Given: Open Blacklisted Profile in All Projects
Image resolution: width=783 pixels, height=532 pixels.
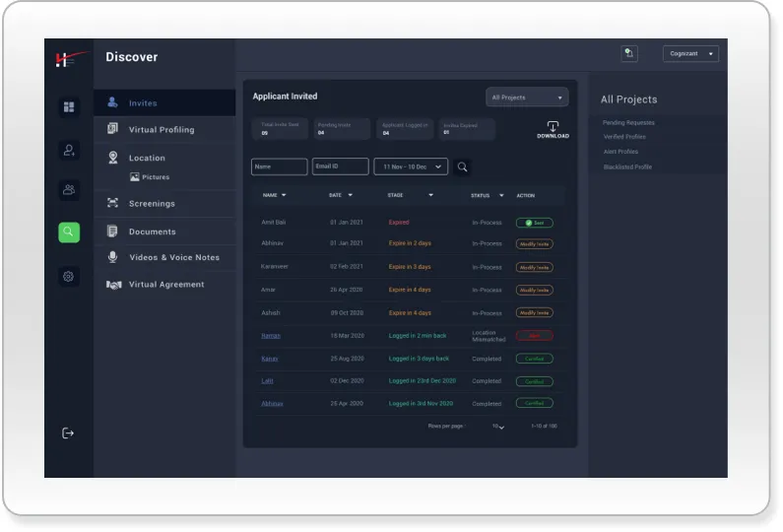Looking at the screenshot, I should pos(627,166).
